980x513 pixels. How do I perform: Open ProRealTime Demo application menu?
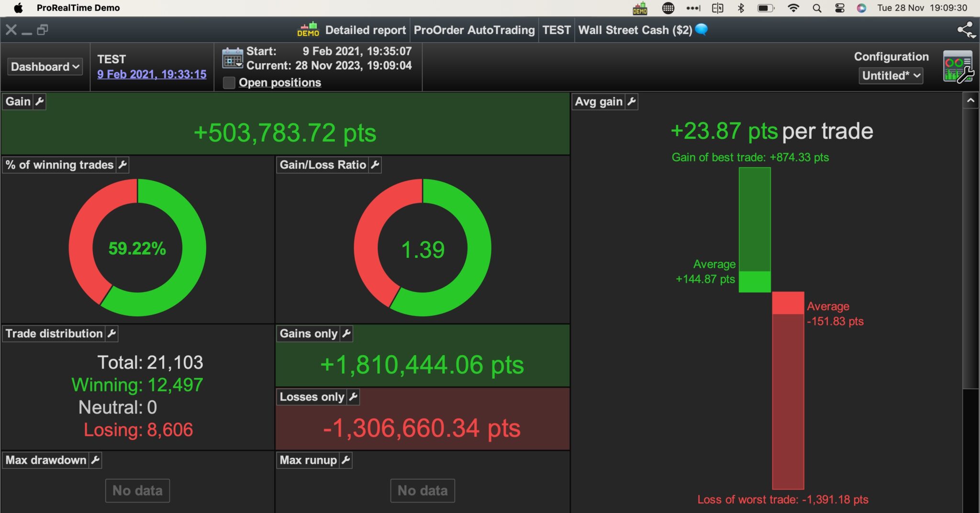pyautogui.click(x=78, y=8)
